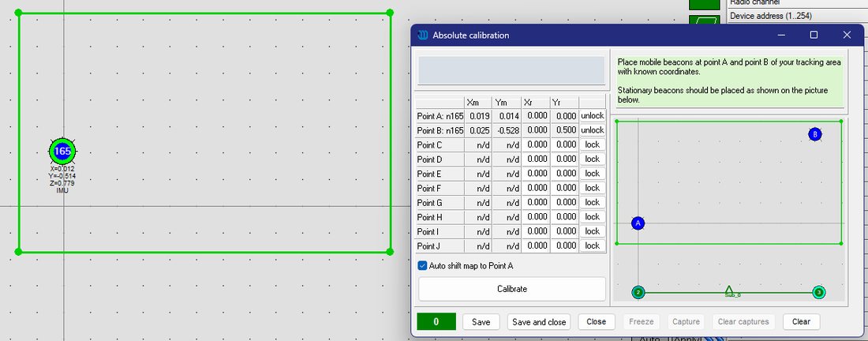
Task: Edit Point B Yr value 0.500
Action: [x=565, y=130]
